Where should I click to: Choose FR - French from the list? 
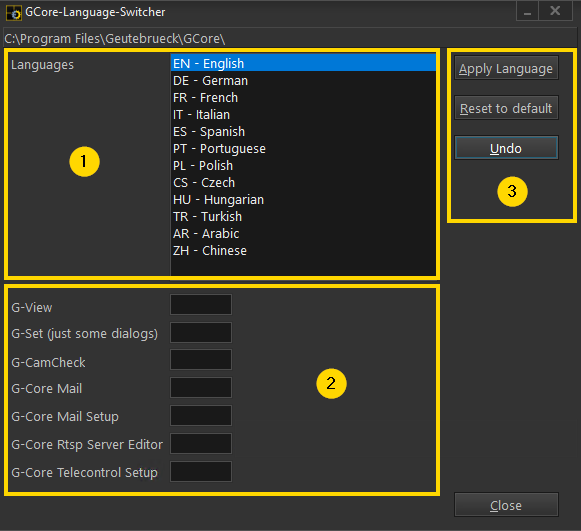303,97
